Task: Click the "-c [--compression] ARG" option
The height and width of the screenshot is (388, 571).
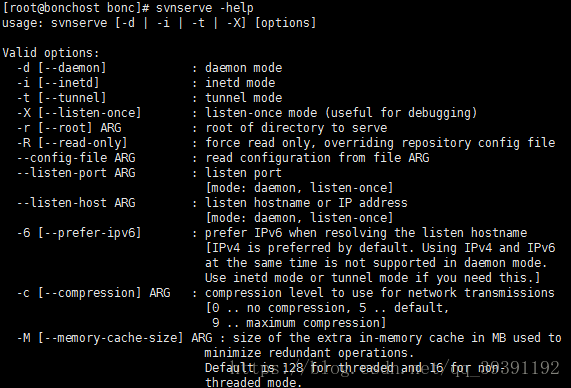Action: point(94,293)
